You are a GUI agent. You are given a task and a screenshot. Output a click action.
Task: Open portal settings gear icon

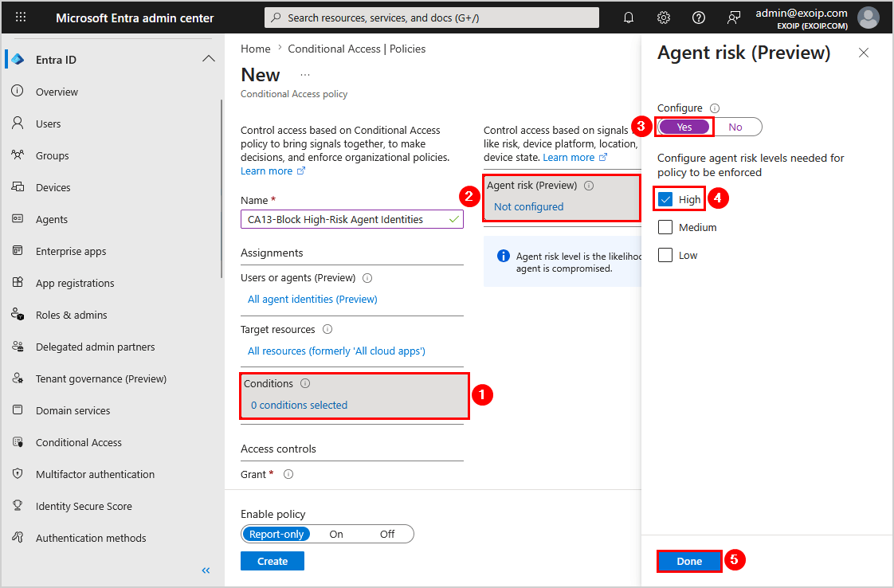[x=663, y=18]
